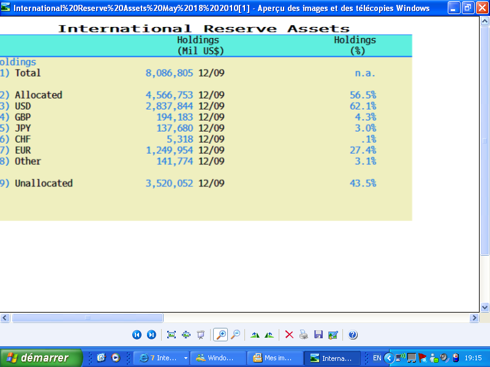The image size is (490, 367).
Task: Save a copy using floppy disk icon
Action: pos(318,335)
